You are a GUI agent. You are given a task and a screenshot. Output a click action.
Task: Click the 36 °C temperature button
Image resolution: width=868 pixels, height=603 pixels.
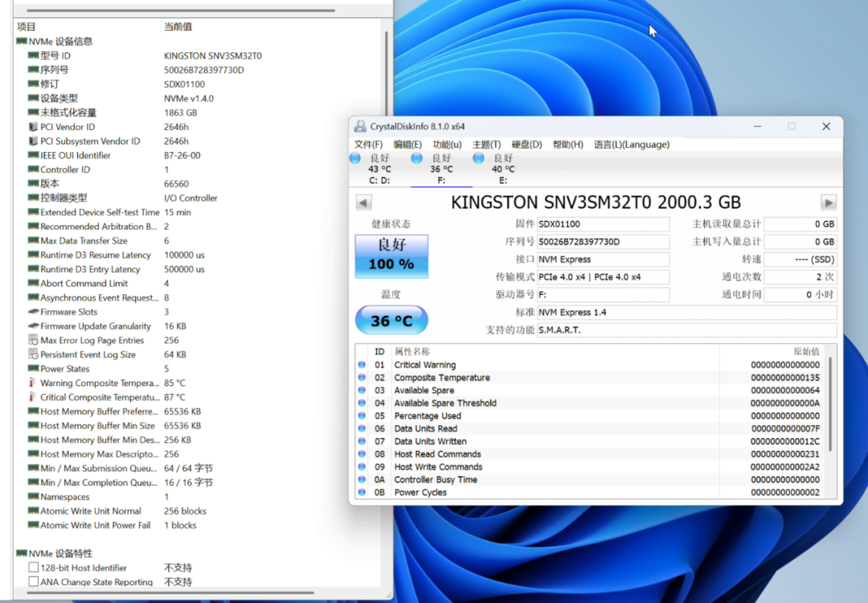[x=391, y=320]
